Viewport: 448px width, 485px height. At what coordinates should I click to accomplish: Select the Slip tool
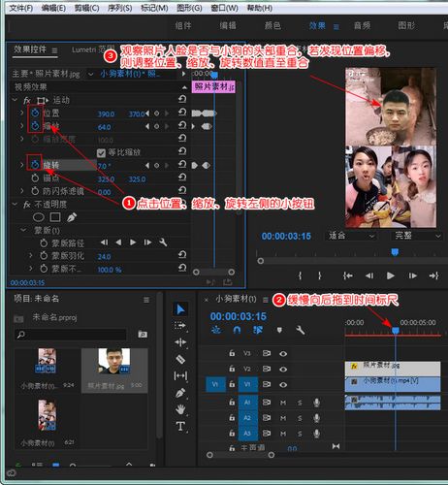coord(180,375)
